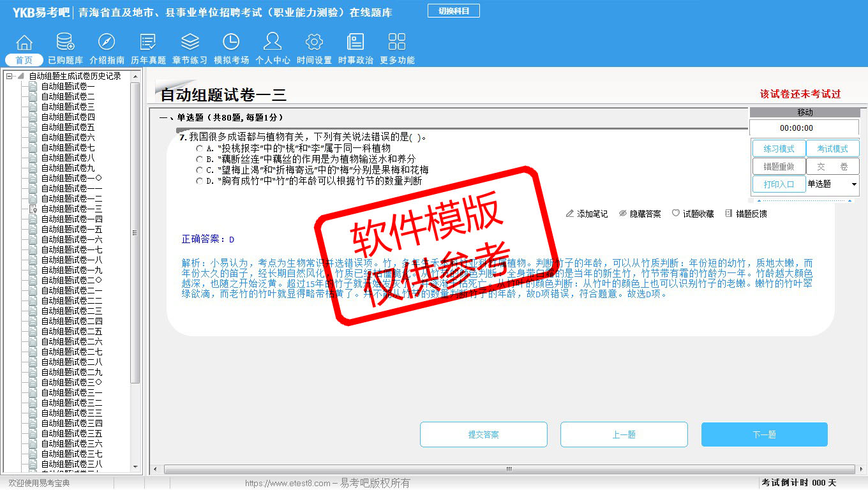Open the 介绍指南 compass icon
Screen dimensions: 868x490
tap(107, 43)
